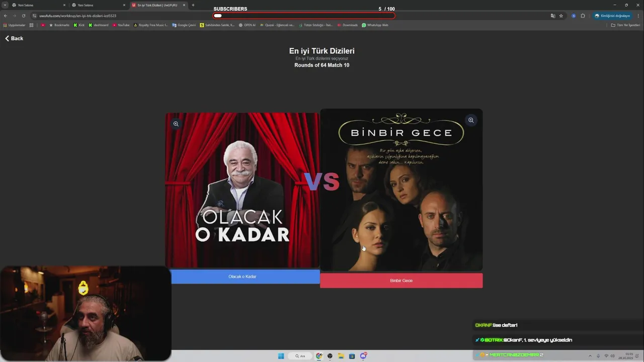The width and height of the screenshot is (644, 362).
Task: Open WhatsApp Web bookmark
Action: point(375,25)
